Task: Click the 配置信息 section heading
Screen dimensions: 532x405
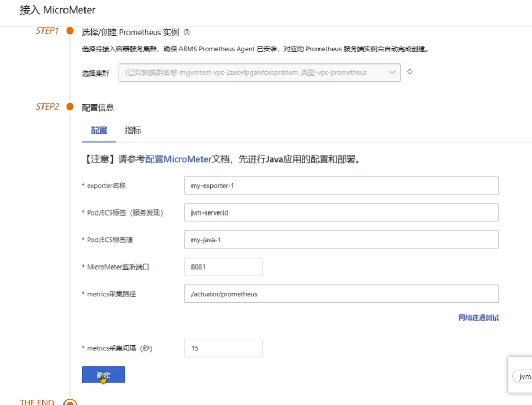Action: point(98,108)
